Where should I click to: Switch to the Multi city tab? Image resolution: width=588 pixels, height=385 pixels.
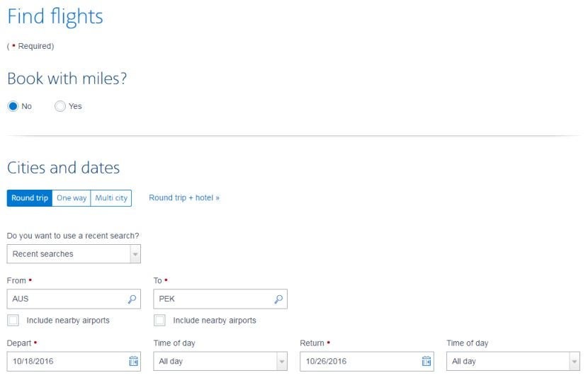point(111,198)
